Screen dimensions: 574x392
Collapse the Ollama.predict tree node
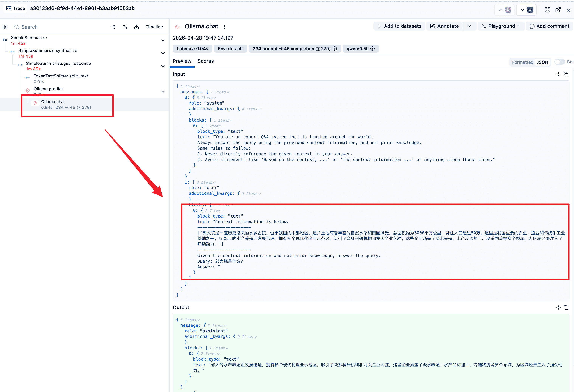(x=163, y=92)
